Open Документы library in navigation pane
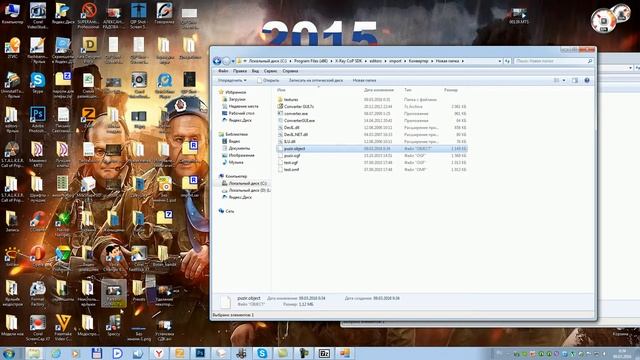 click(x=239, y=148)
